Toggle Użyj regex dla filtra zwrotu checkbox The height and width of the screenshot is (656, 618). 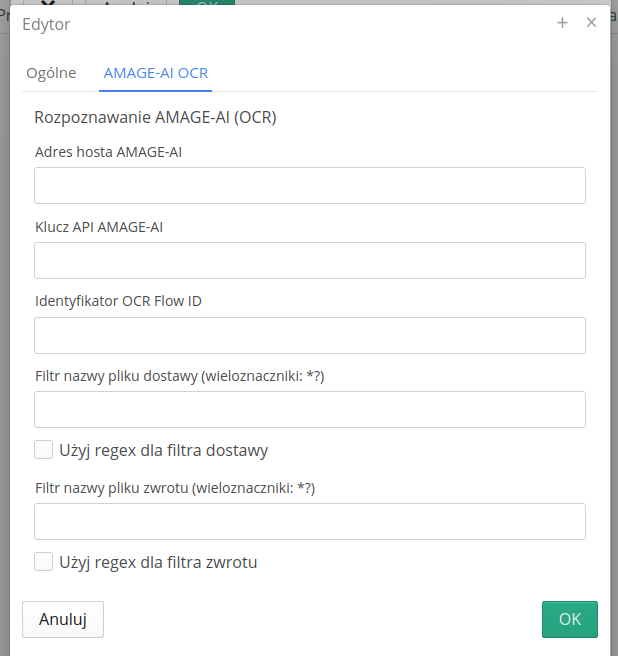click(43, 562)
